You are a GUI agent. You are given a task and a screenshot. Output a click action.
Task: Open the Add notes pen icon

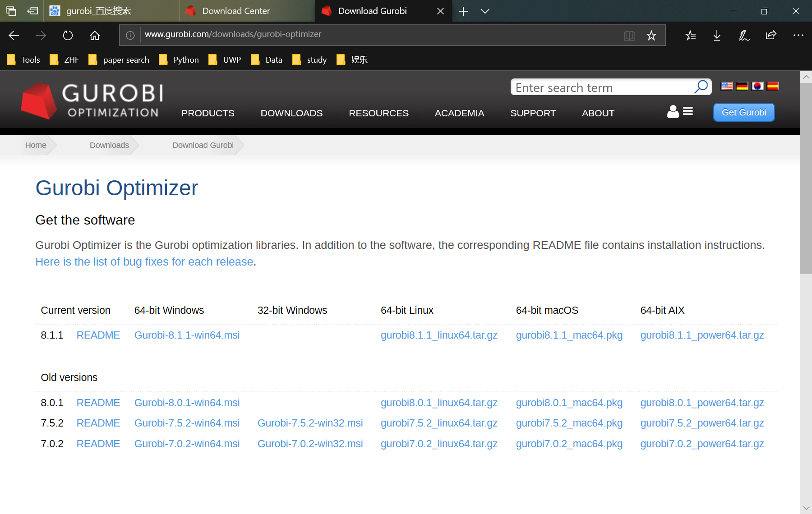(744, 35)
